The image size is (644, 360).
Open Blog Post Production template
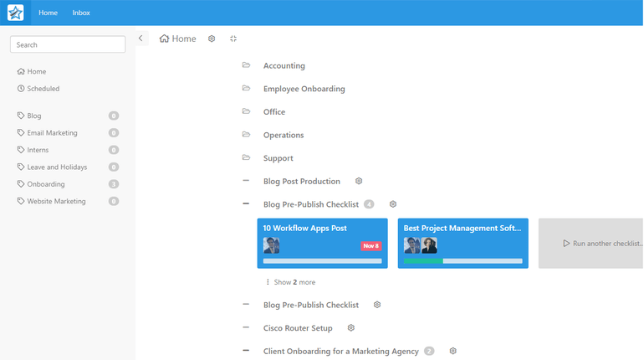point(301,181)
